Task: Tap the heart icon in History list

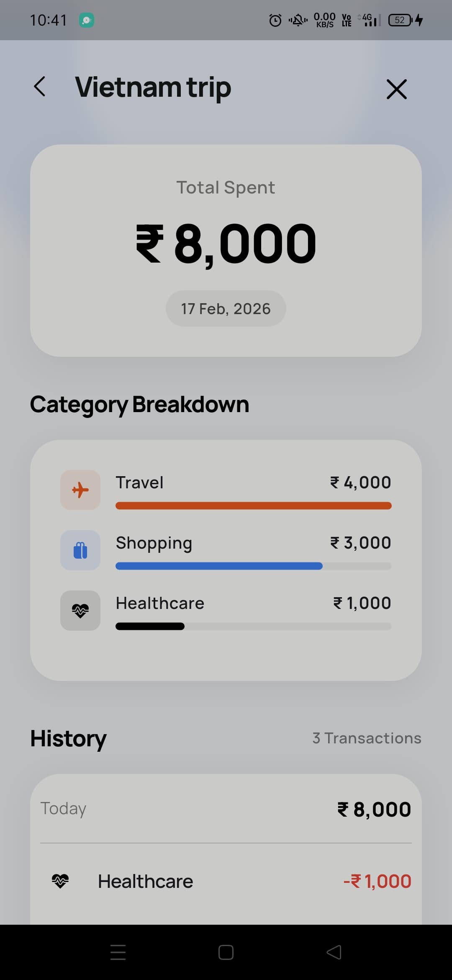Action: 60,881
